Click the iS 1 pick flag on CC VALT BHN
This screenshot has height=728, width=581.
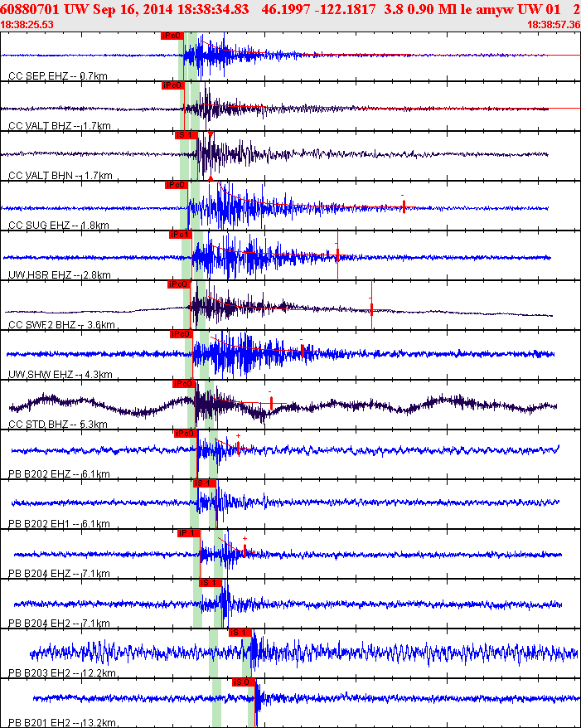(x=186, y=135)
